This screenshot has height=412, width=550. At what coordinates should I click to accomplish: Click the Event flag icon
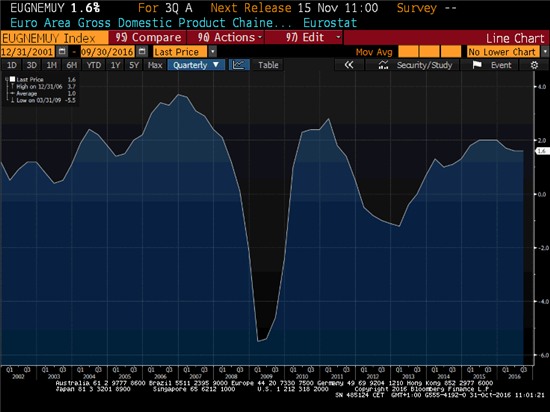pyautogui.click(x=477, y=65)
